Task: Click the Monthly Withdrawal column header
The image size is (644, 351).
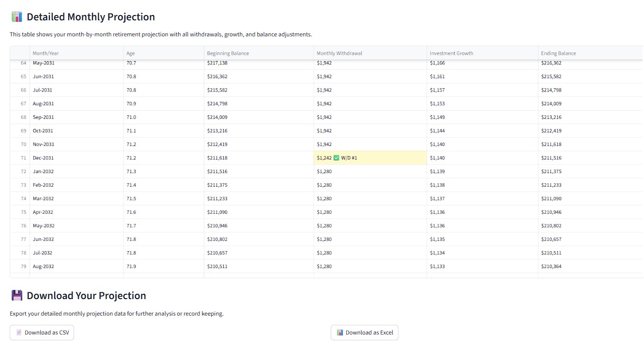Action: [x=339, y=53]
